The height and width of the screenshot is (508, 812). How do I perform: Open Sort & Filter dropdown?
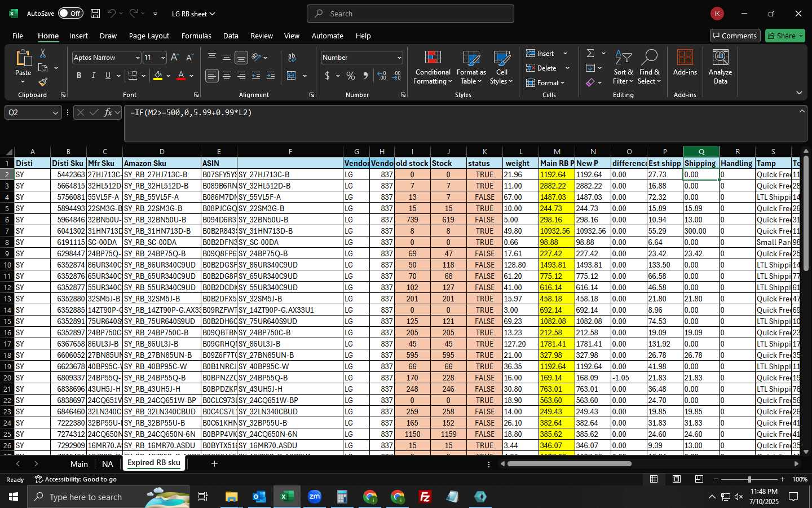[x=623, y=68]
